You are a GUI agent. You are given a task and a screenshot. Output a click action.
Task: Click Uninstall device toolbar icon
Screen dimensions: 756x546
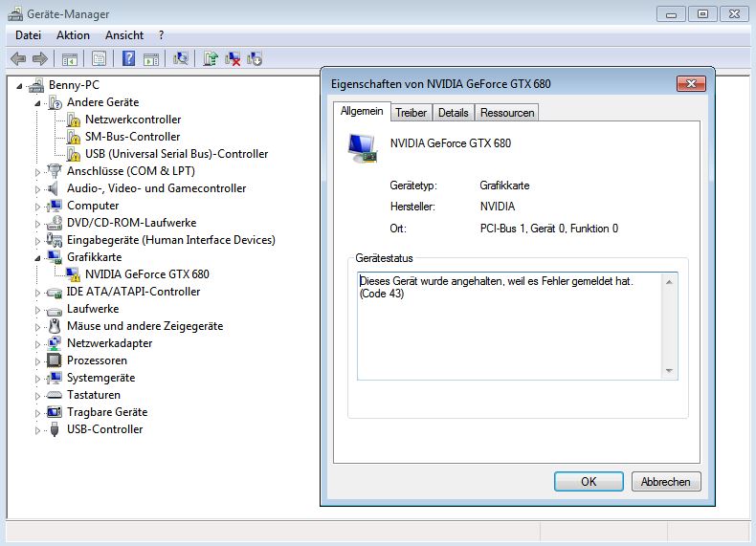[233, 58]
